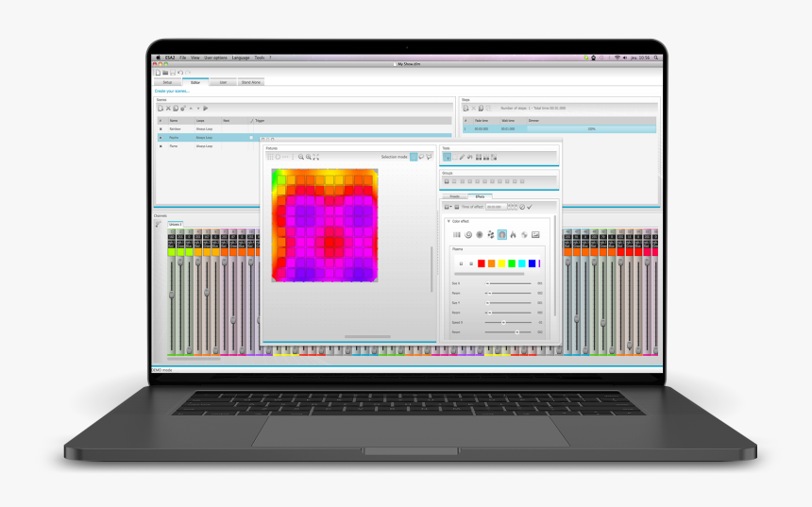Select the Rainbow scene row
Image resolution: width=812 pixels, height=507 pixels.
(x=304, y=129)
